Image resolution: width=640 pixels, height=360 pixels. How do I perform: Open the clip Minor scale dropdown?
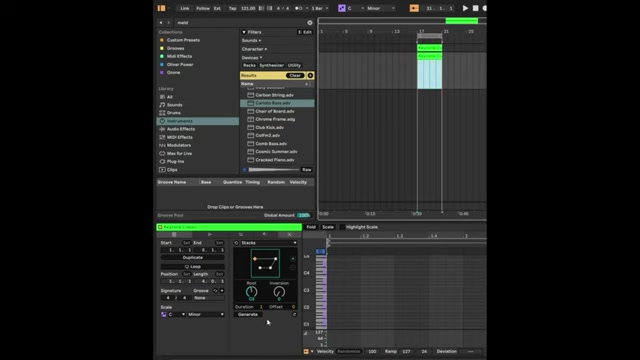click(205, 315)
